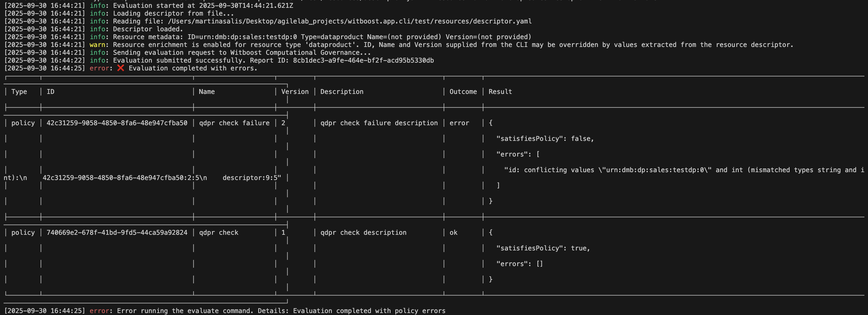868x315 pixels.
Task: Click the "satisfiesPolicy": true line
Action: click(x=543, y=248)
